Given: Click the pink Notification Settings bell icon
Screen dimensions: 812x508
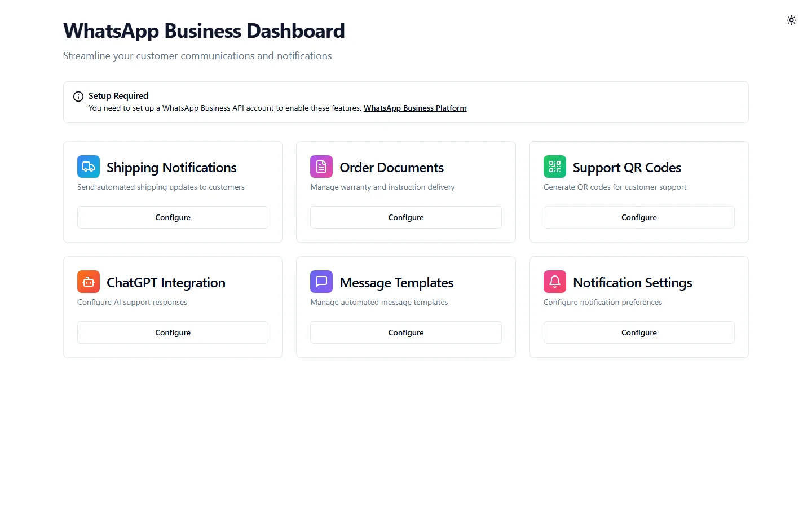Looking at the screenshot, I should click(555, 282).
